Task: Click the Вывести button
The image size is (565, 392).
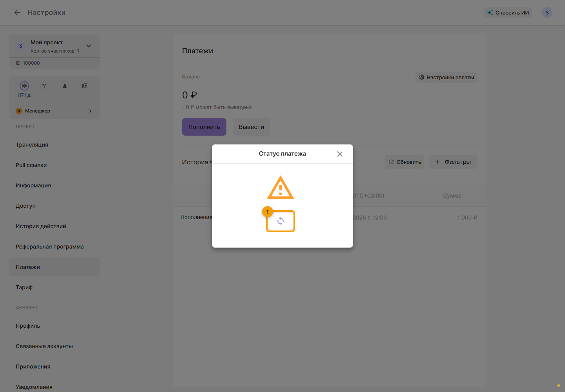Action: 252,127
